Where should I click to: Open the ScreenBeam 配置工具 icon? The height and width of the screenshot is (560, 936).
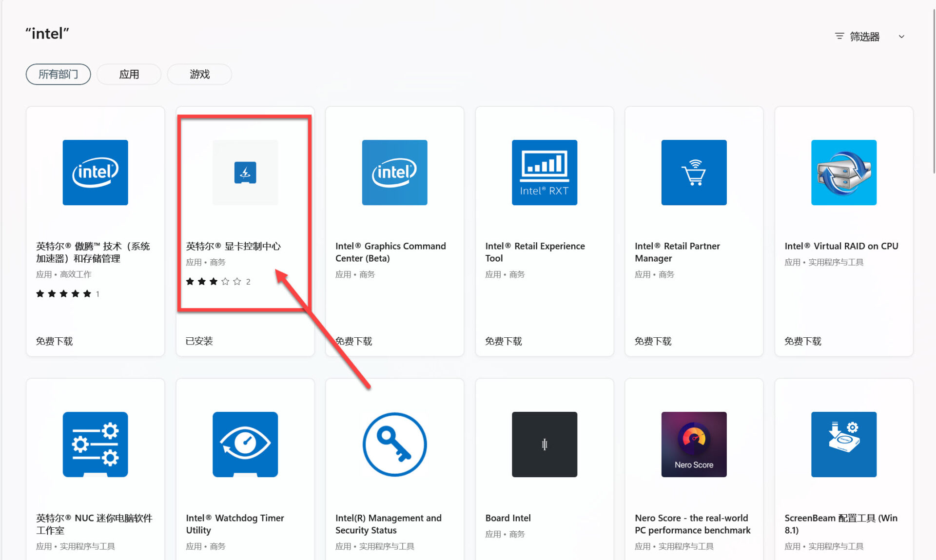(x=843, y=444)
